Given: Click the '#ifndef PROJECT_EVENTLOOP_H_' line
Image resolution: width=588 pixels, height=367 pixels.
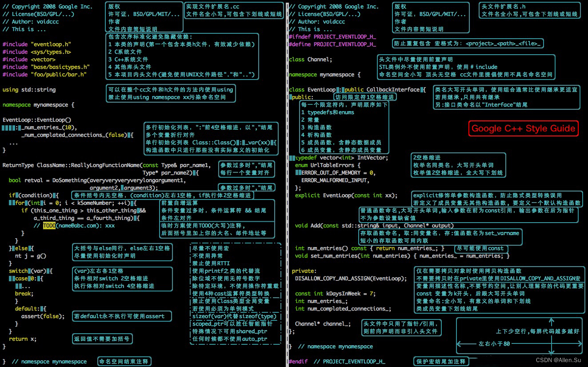Looking at the screenshot, I should 332,37.
